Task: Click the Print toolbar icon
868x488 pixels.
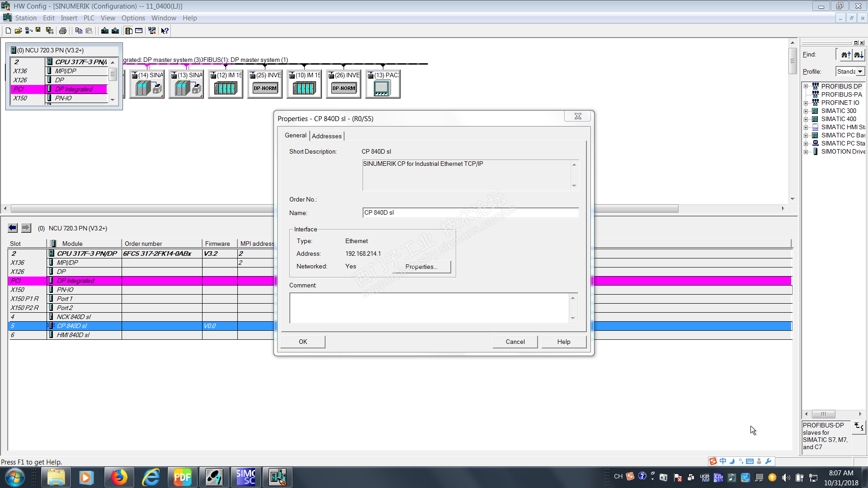Action: pyautogui.click(x=63, y=31)
